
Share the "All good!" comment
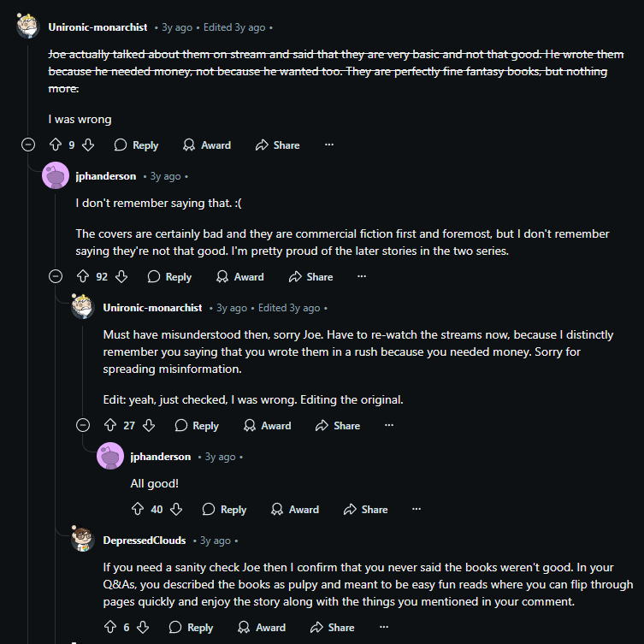pos(365,509)
